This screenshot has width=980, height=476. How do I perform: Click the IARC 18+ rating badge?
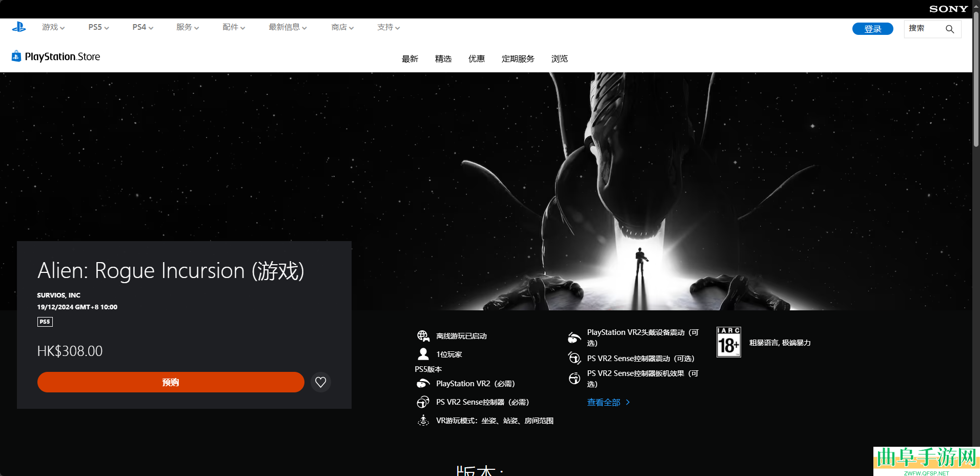(x=729, y=342)
